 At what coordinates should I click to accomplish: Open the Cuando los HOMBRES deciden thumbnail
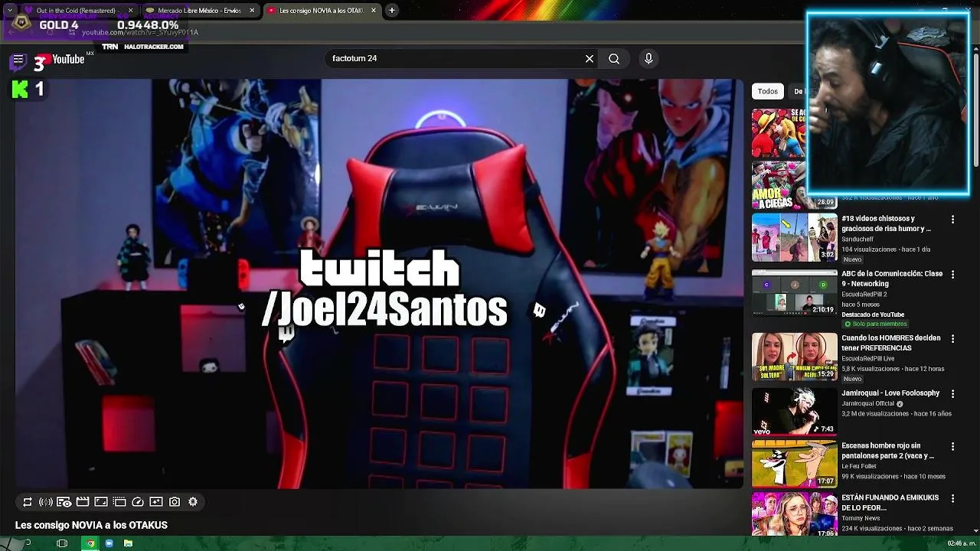coord(794,357)
